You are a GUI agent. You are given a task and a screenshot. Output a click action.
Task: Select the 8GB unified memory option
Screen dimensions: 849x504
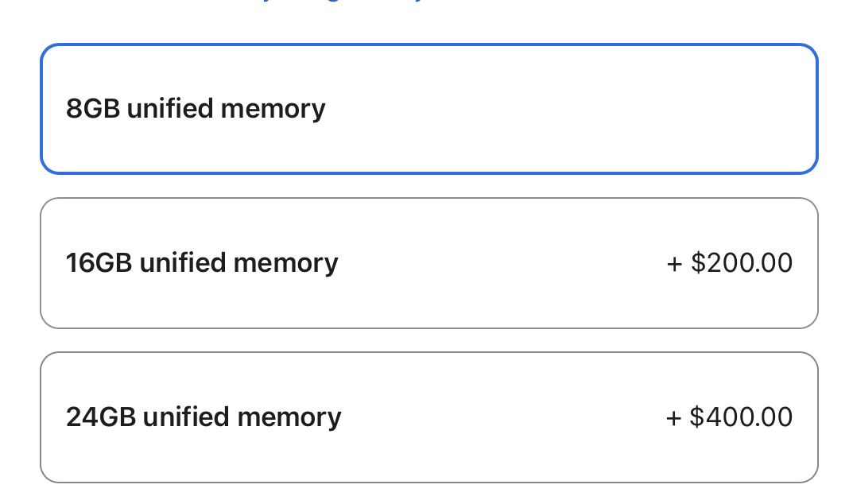[x=428, y=109]
